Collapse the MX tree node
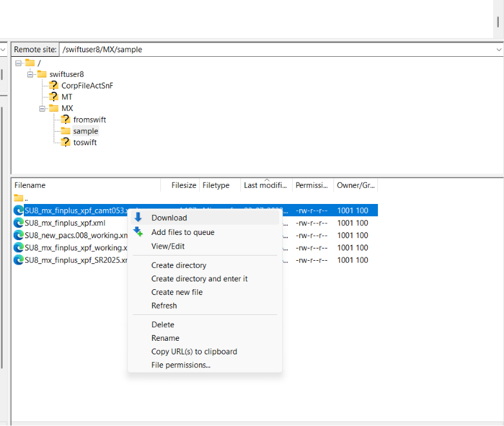 tap(42, 109)
